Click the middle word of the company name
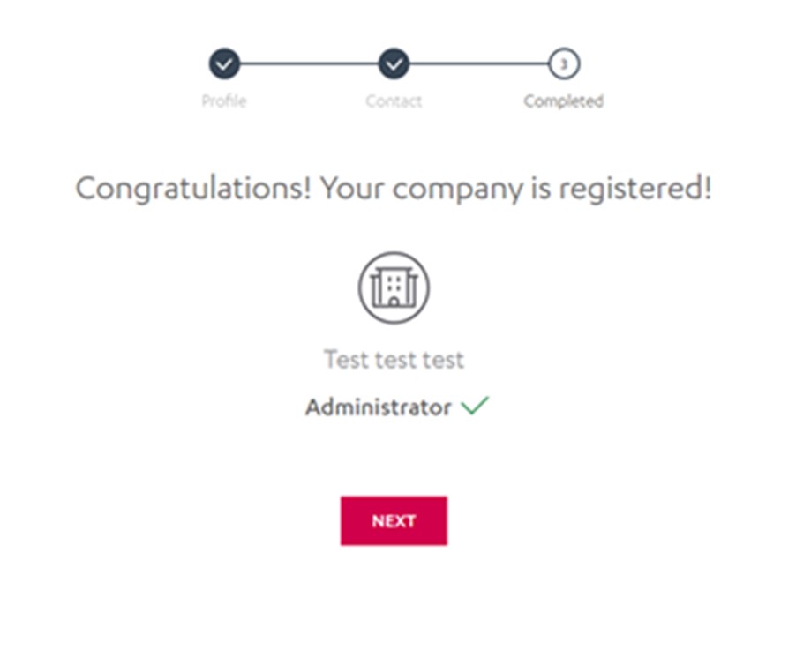This screenshot has width=811, height=672. point(394,360)
